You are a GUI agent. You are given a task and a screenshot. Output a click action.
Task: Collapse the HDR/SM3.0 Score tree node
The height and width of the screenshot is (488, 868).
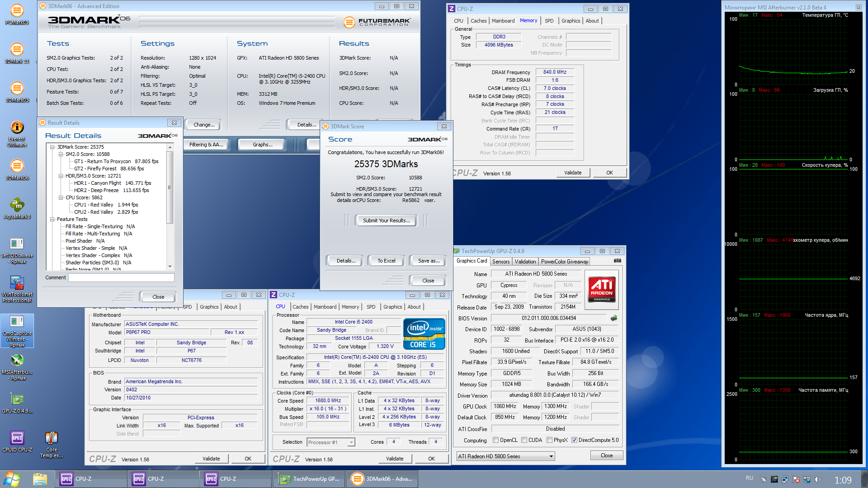pyautogui.click(x=61, y=176)
